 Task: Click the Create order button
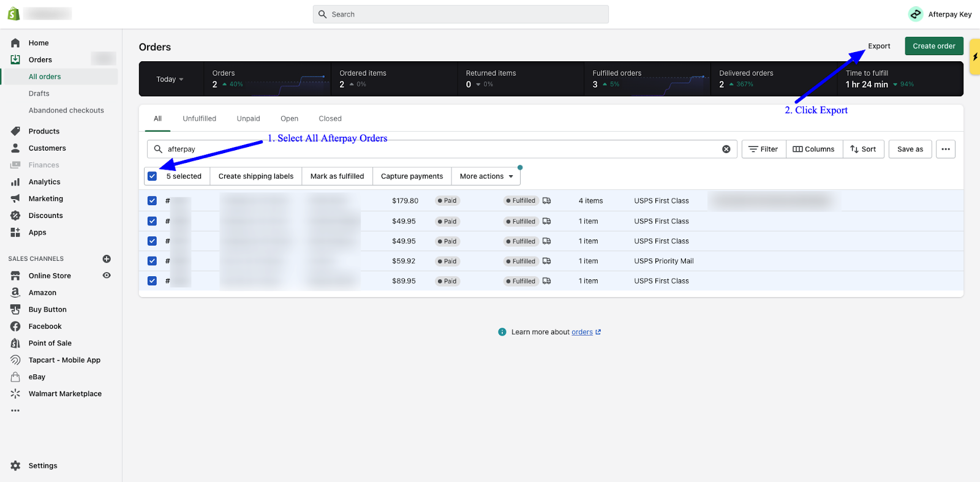coord(933,46)
